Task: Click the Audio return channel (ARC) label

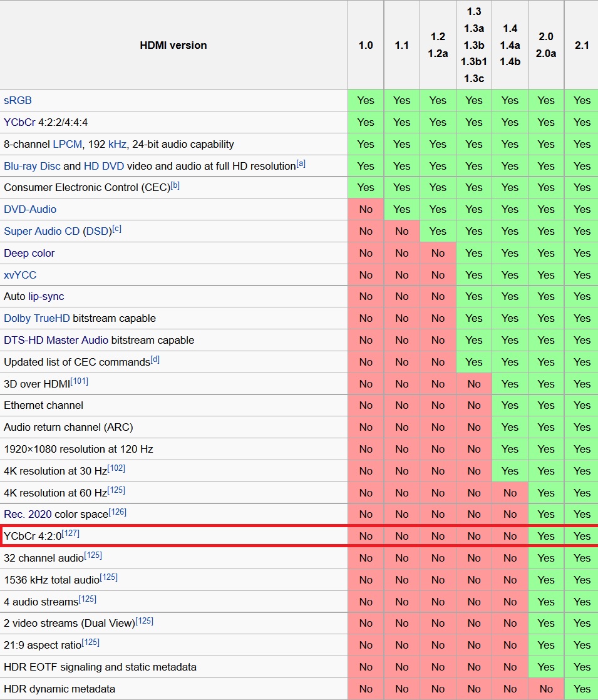Action: point(68,427)
